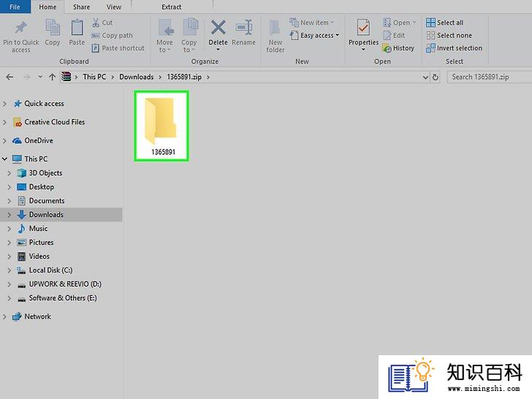The height and width of the screenshot is (399, 532).
Task: Create a New folder via ribbon
Action: pyautogui.click(x=275, y=36)
